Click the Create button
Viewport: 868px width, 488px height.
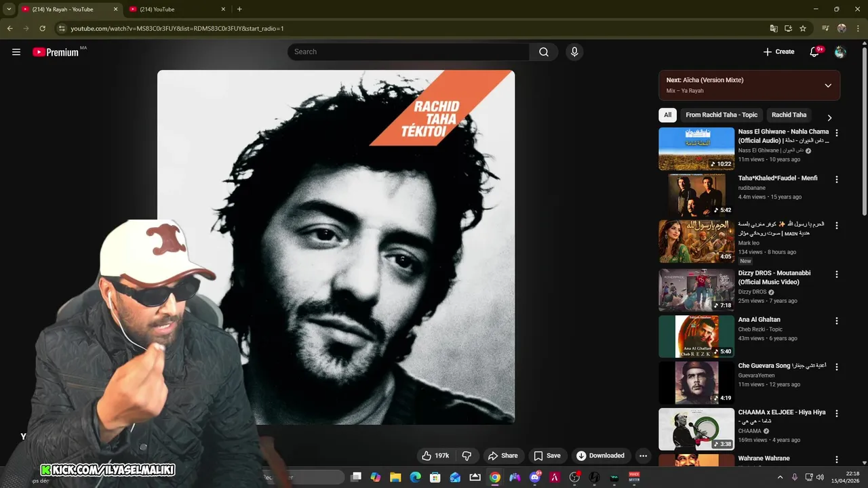(778, 52)
